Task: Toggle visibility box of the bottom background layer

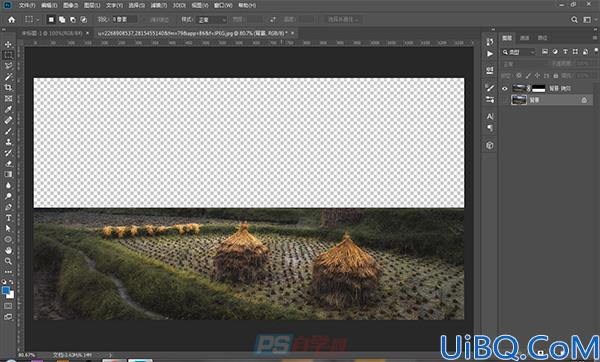Action: [x=505, y=100]
